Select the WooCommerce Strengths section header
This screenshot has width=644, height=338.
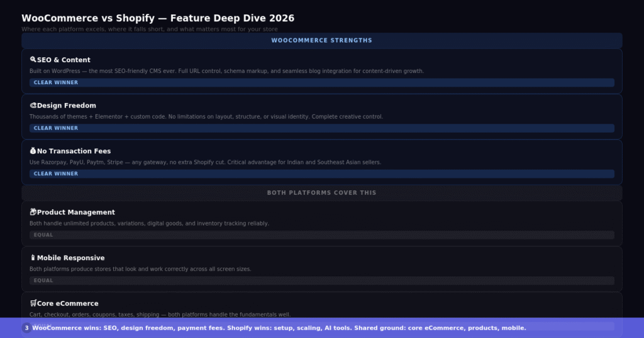tap(321, 41)
